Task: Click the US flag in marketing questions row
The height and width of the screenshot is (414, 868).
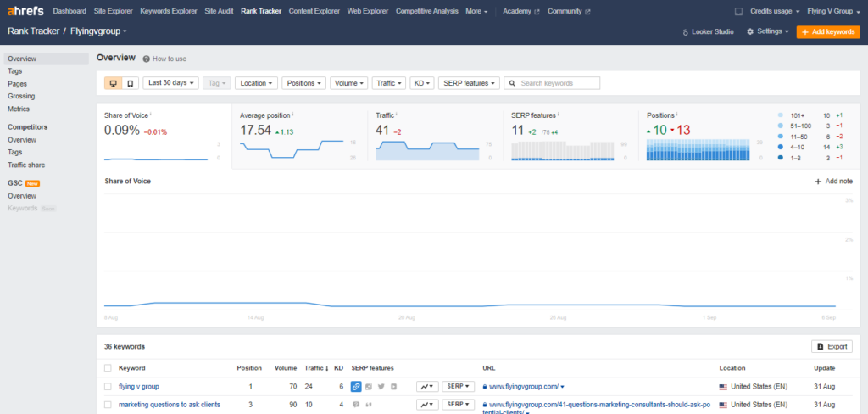Action: click(723, 404)
